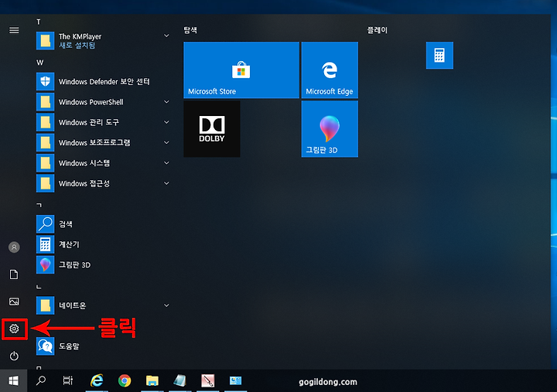
Task: Expand Windows 시스템 chevron
Action: click(x=166, y=163)
